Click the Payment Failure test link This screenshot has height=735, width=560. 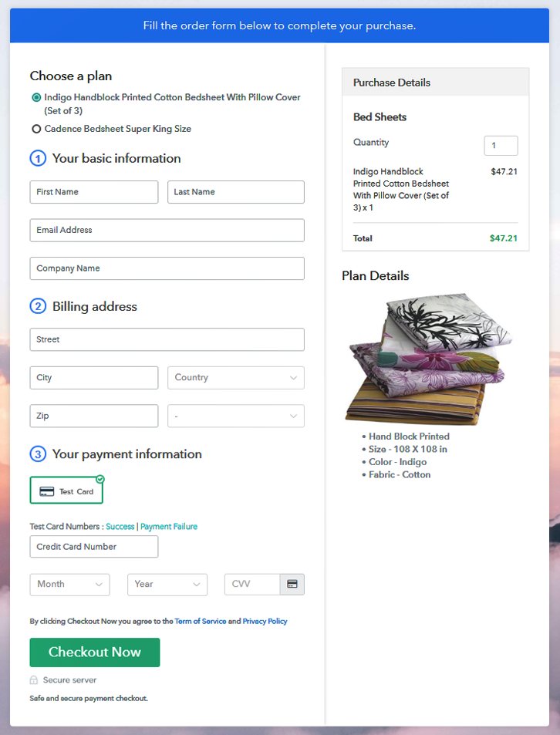coord(169,527)
